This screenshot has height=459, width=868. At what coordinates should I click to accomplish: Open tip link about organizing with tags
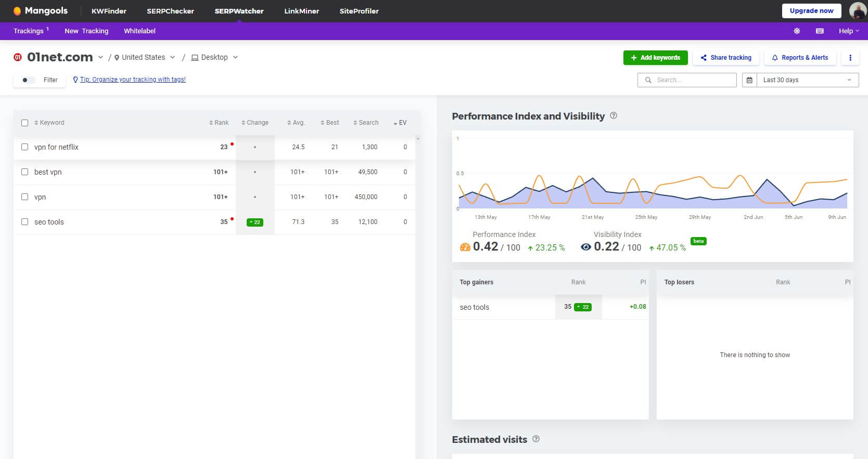[x=133, y=80]
